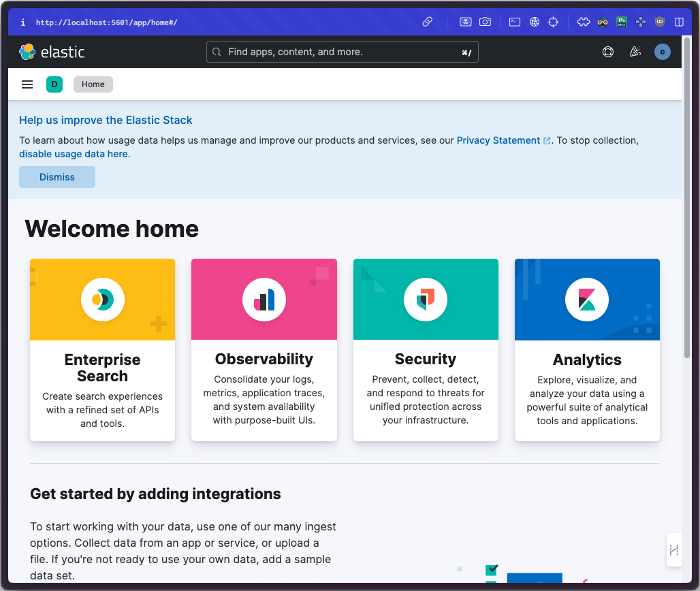The height and width of the screenshot is (591, 700).
Task: Click the globe network icon
Action: point(535,22)
